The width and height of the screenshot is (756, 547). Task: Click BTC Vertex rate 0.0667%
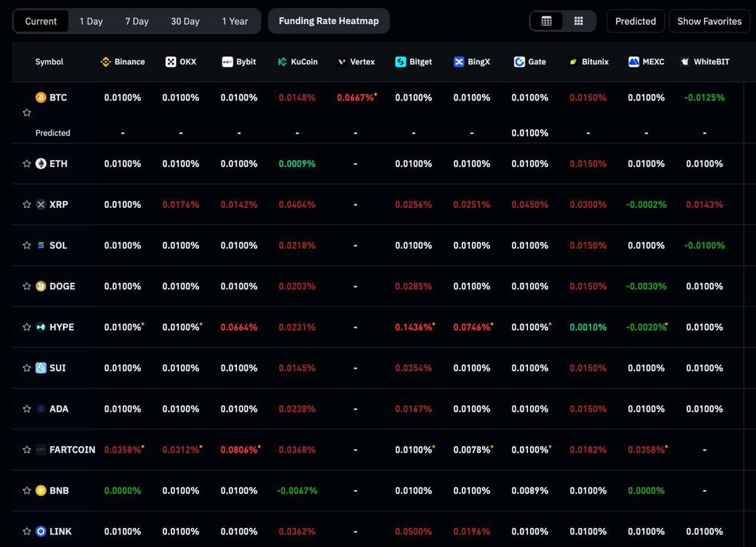click(x=355, y=98)
